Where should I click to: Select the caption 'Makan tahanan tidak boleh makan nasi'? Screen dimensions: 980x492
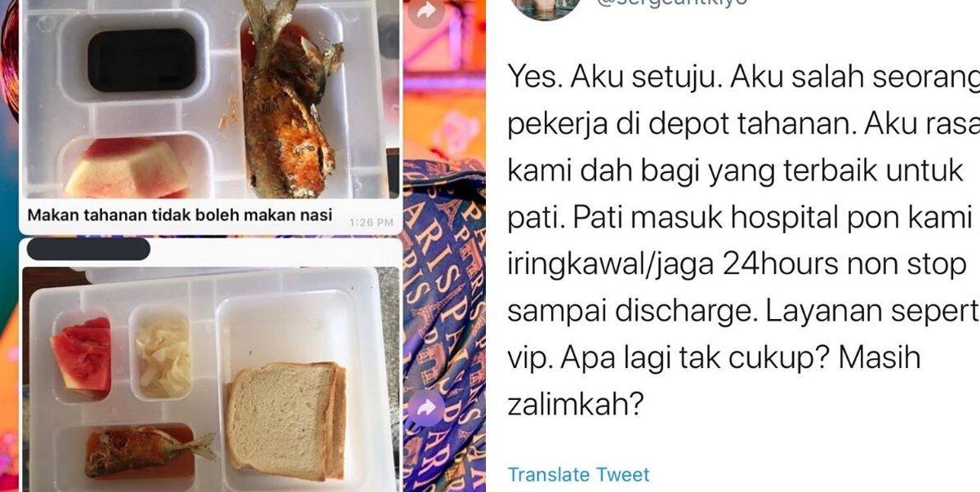[180, 215]
